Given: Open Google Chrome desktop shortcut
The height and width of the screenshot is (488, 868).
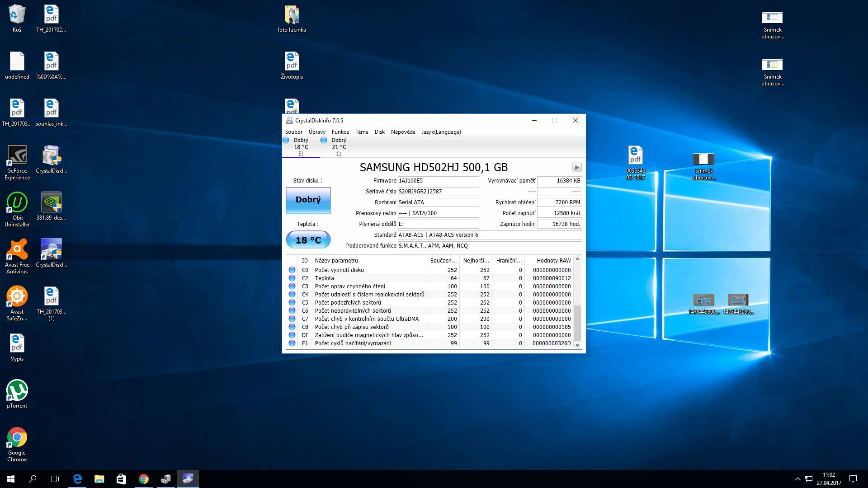Looking at the screenshot, I should point(17,444).
